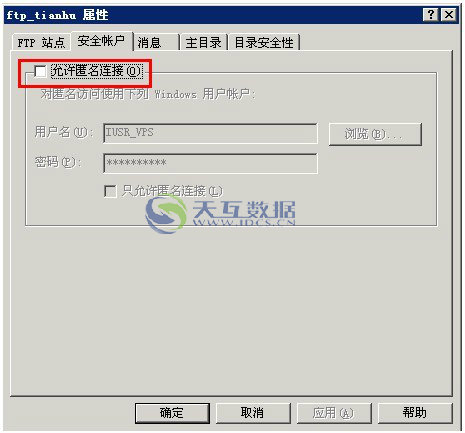Click the question mark help icon in title bar

[x=431, y=15]
